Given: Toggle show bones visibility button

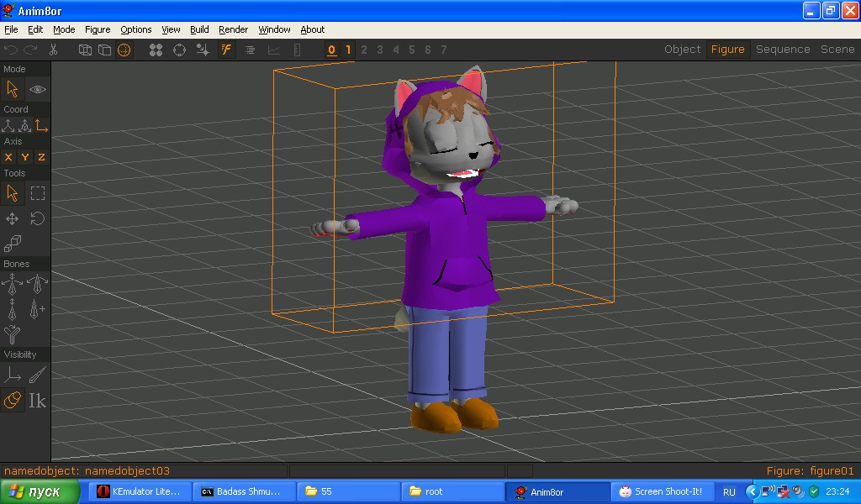Looking at the screenshot, I should (x=38, y=375).
